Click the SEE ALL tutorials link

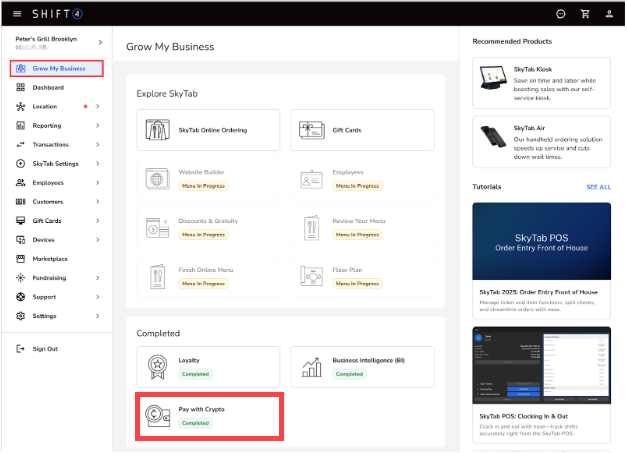point(598,187)
